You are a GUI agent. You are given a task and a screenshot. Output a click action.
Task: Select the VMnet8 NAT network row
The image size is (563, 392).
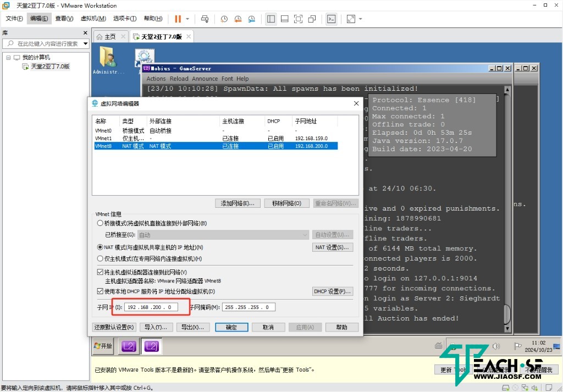pos(216,146)
